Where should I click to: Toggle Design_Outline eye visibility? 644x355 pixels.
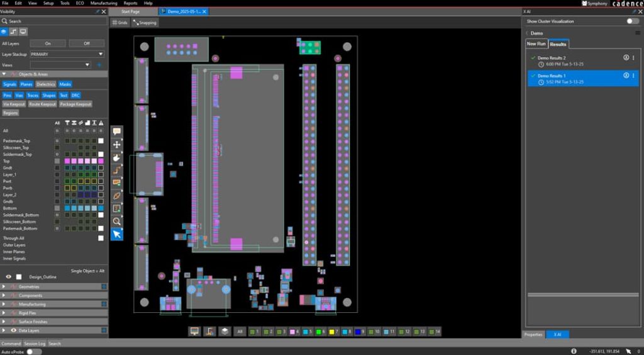click(x=9, y=276)
